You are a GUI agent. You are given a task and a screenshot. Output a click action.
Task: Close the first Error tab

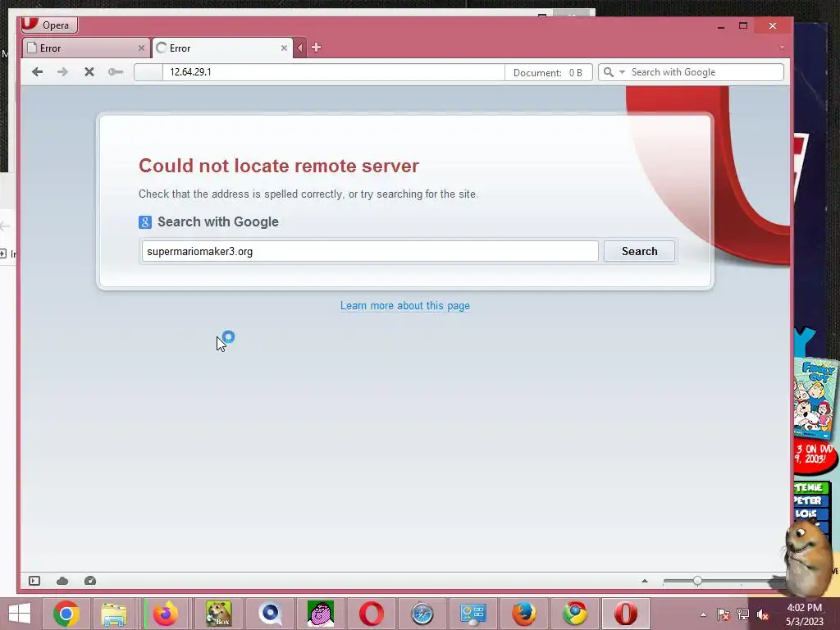(x=141, y=48)
